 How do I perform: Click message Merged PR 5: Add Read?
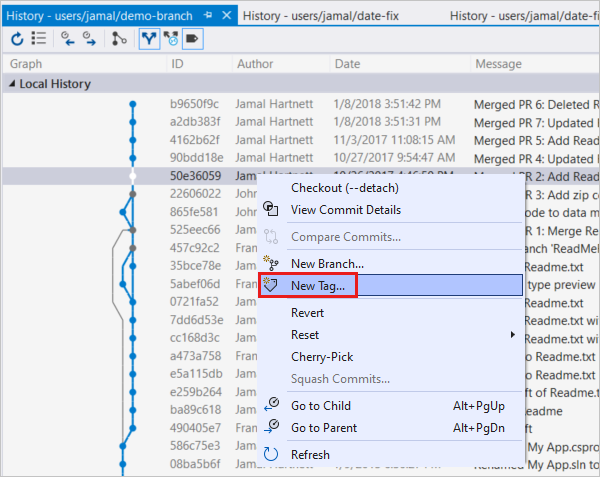[x=536, y=141]
